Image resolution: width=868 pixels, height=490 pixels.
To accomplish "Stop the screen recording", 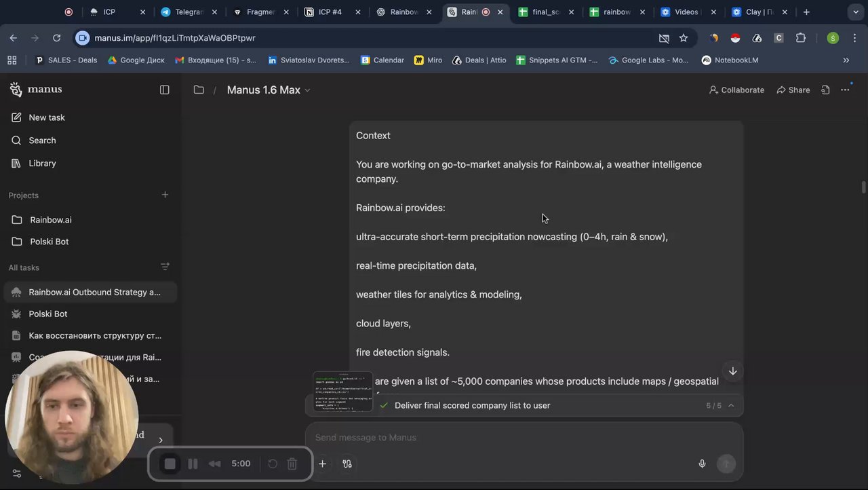I will [x=170, y=464].
